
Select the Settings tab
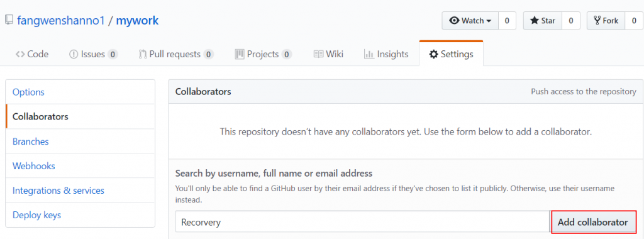pos(451,54)
